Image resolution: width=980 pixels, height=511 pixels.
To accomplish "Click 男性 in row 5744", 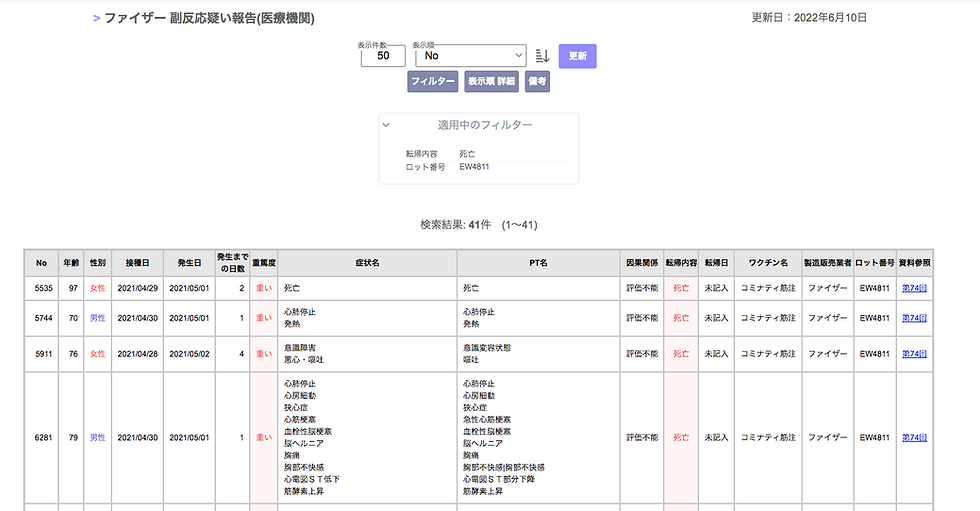I will pyautogui.click(x=98, y=318).
